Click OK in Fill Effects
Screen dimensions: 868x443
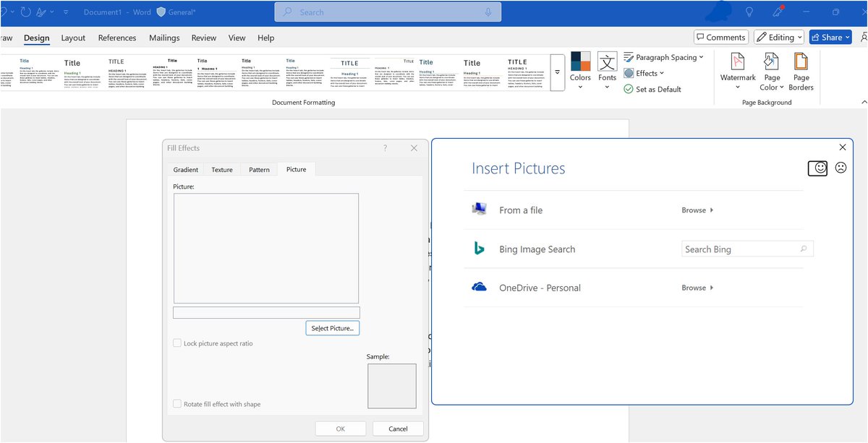[x=341, y=429]
